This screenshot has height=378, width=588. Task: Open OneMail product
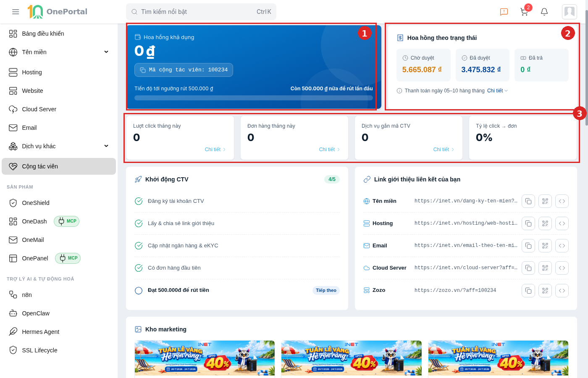(59, 240)
